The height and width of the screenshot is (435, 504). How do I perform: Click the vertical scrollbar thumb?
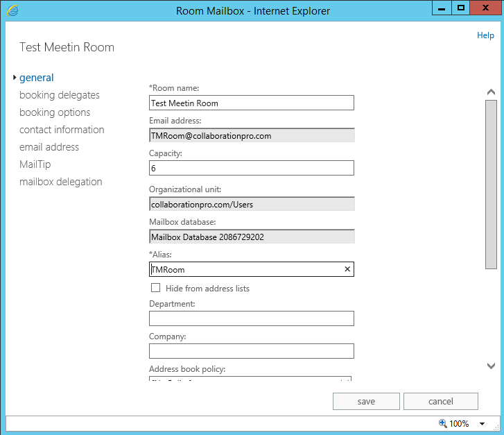tap(491, 185)
